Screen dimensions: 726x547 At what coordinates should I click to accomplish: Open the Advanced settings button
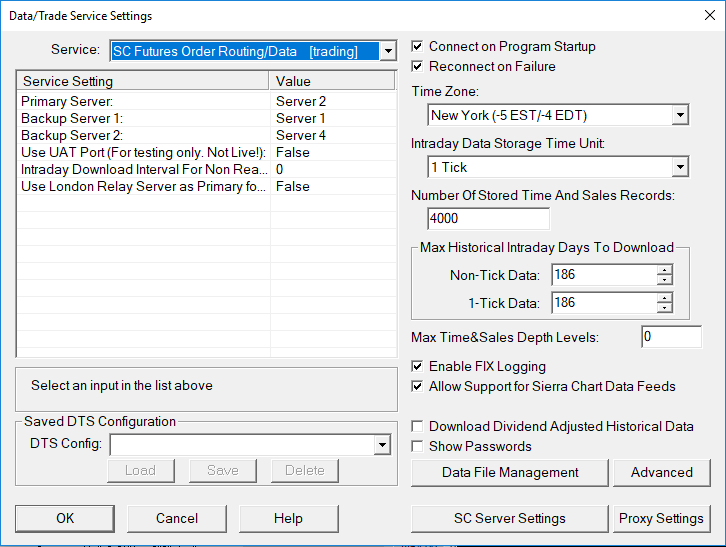click(662, 472)
